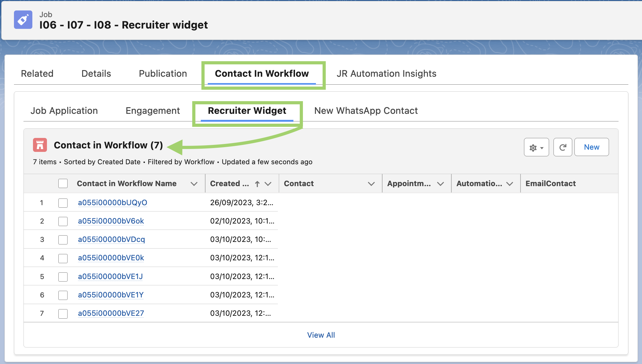This screenshot has height=364, width=642.
Task: Expand the Contact column dropdown chevron
Action: 371,184
